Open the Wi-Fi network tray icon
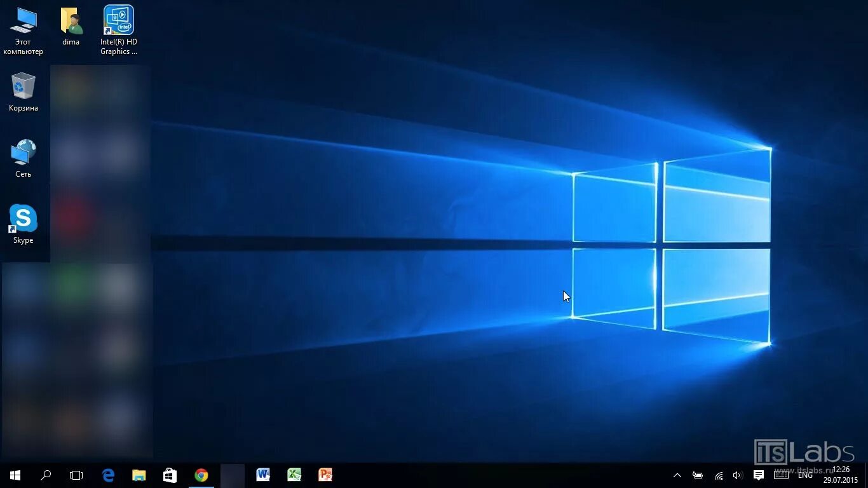Screen dimensions: 868x488 pos(719,475)
